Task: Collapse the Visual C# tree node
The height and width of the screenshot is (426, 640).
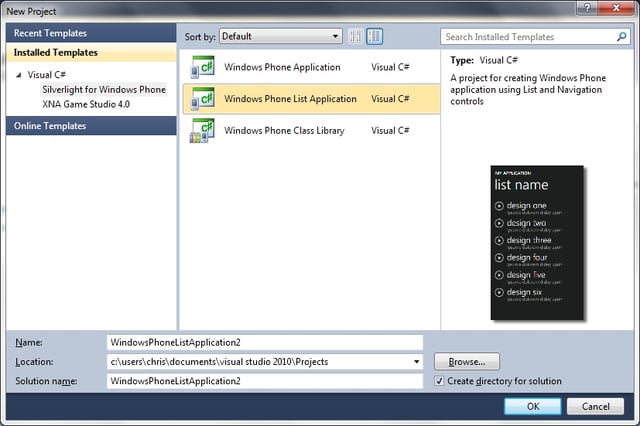Action: click(x=18, y=75)
